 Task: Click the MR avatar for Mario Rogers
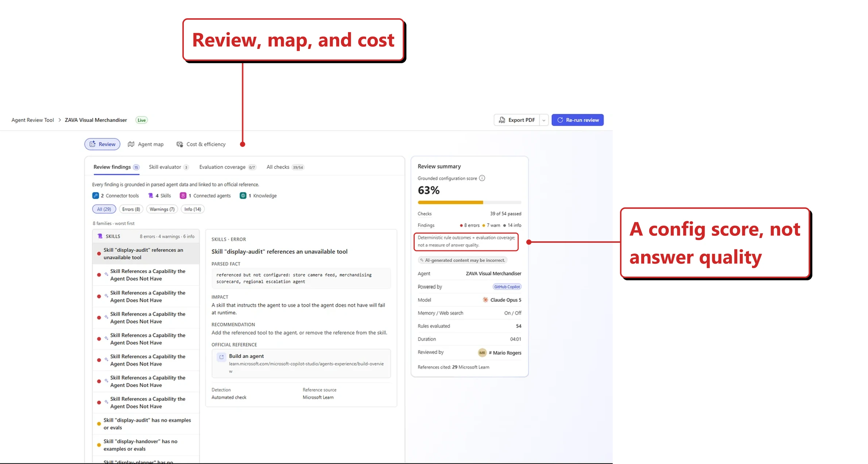pyautogui.click(x=482, y=353)
